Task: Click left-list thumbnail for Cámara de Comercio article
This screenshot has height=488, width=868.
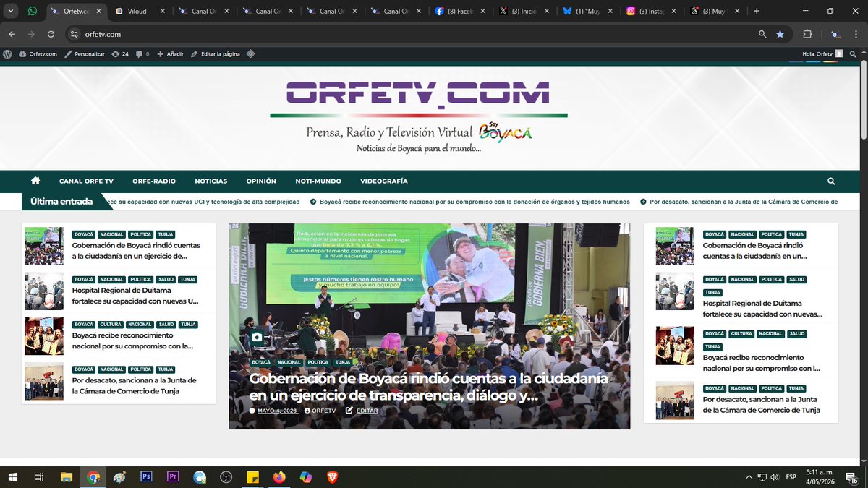Action: (x=44, y=381)
